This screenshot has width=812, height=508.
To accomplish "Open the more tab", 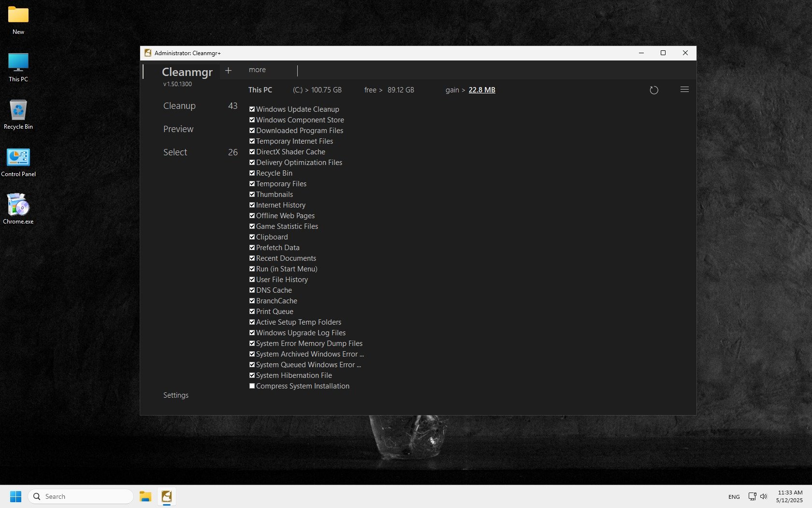I will (x=257, y=70).
